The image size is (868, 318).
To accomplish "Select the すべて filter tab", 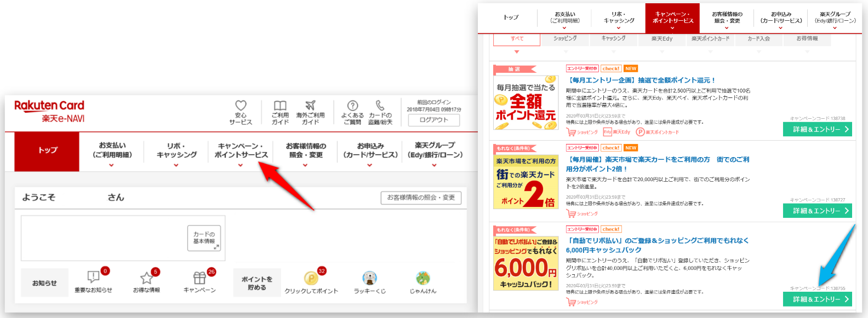I will 517,39.
